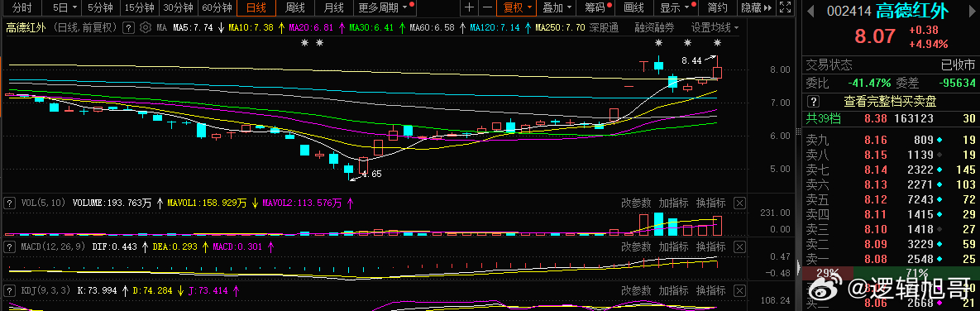The height and width of the screenshot is (311, 980).
Task: Click the 卖一 8.08 order row
Action: click(x=891, y=259)
